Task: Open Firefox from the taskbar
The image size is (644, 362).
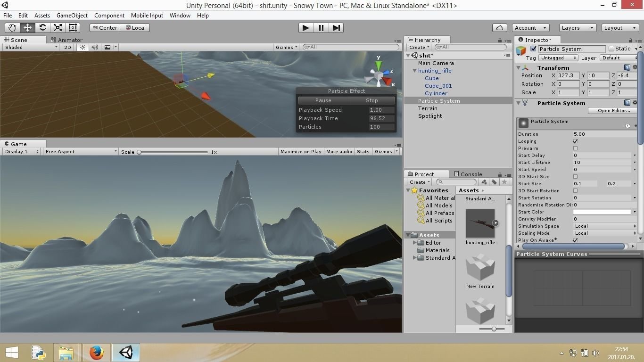Action: (96, 352)
